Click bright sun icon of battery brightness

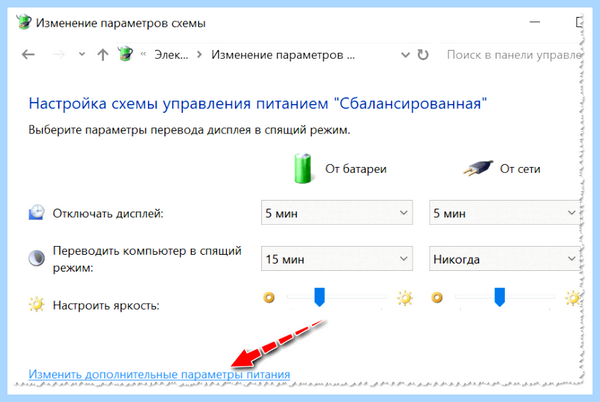pos(405,298)
